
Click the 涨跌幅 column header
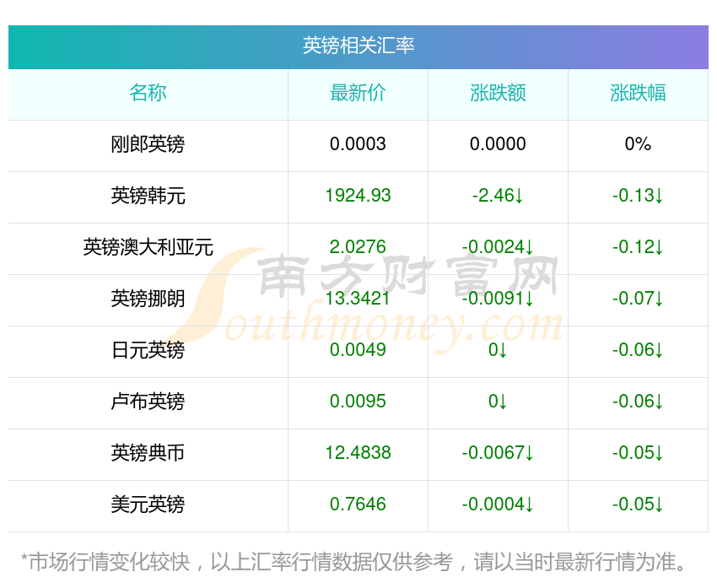coord(638,93)
